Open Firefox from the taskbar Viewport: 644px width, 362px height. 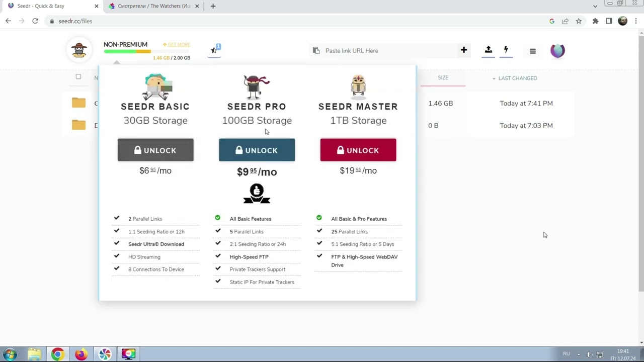[81, 354]
